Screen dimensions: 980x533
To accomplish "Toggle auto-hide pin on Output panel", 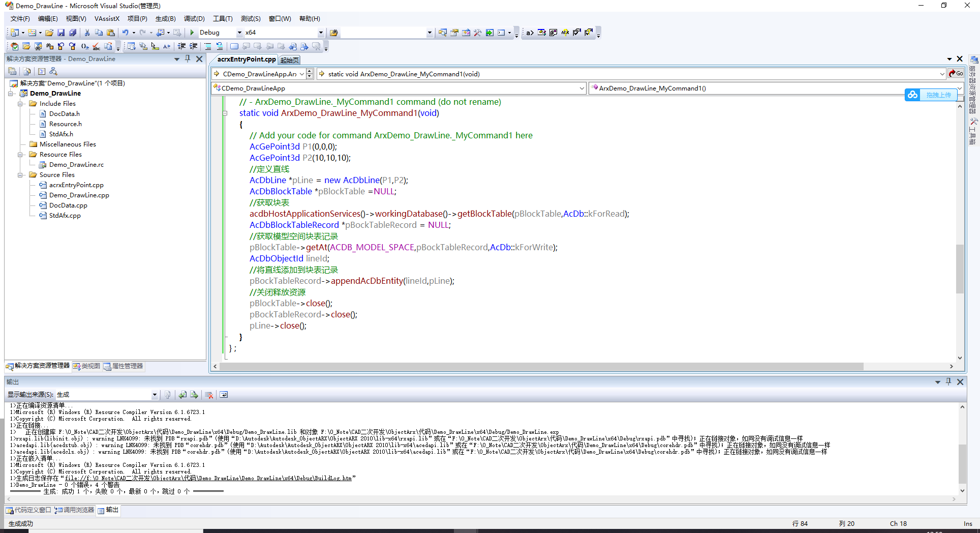I will tap(948, 381).
